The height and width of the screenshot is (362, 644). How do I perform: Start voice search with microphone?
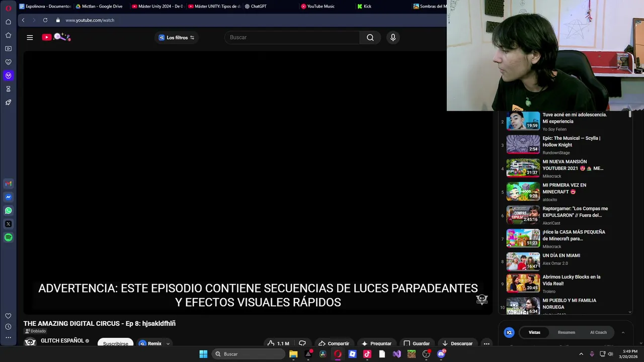[x=393, y=37]
